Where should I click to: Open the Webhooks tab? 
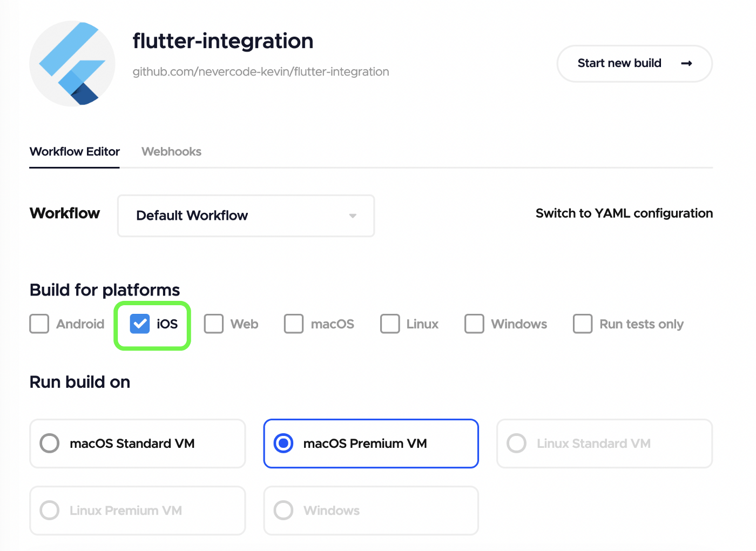pyautogui.click(x=171, y=152)
